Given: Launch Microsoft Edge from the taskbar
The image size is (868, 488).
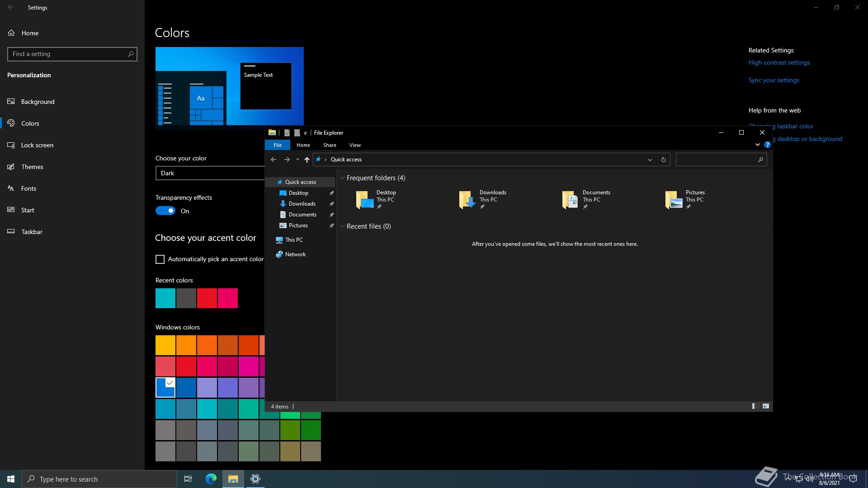Looking at the screenshot, I should 211,479.
